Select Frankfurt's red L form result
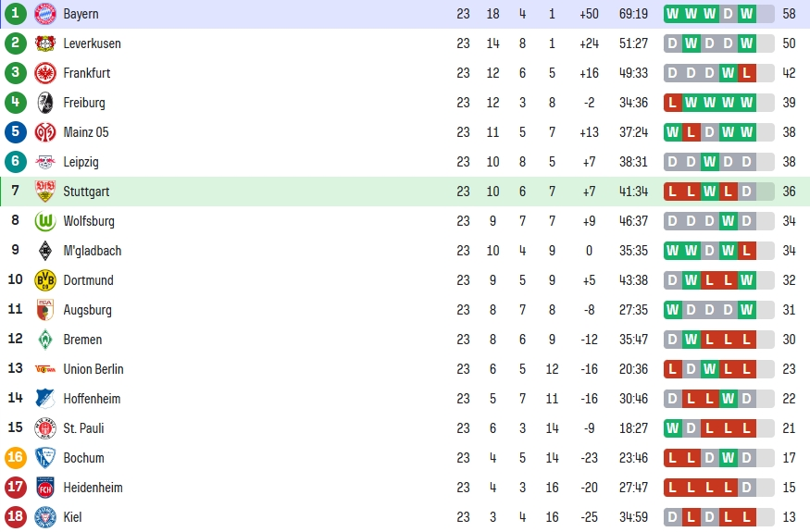Screen dimensions: 810x532 [x=746, y=73]
